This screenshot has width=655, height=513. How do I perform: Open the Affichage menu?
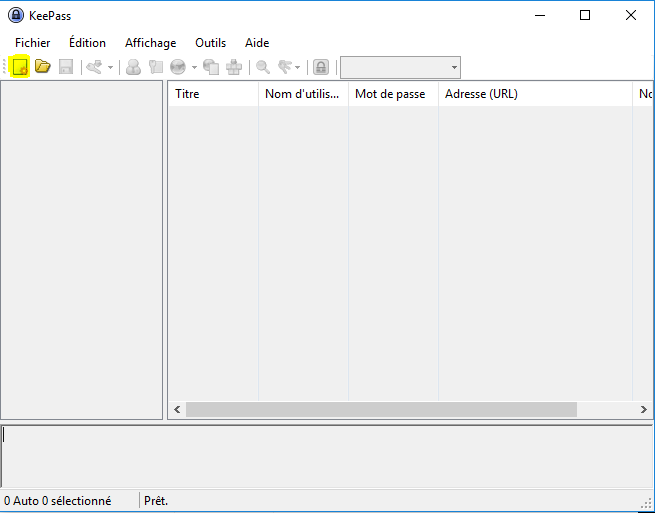click(x=150, y=43)
